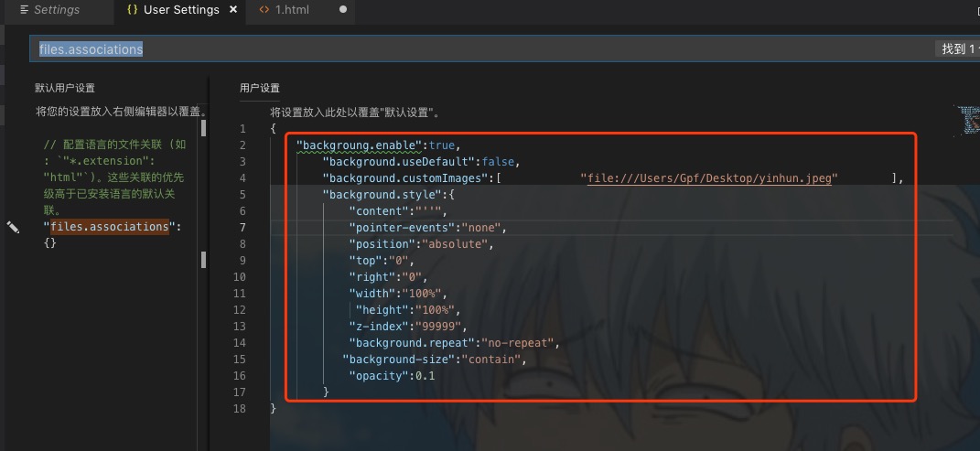This screenshot has width=980, height=451.
Task: Click the 默认用户设置 pane header
Action: pos(65,88)
